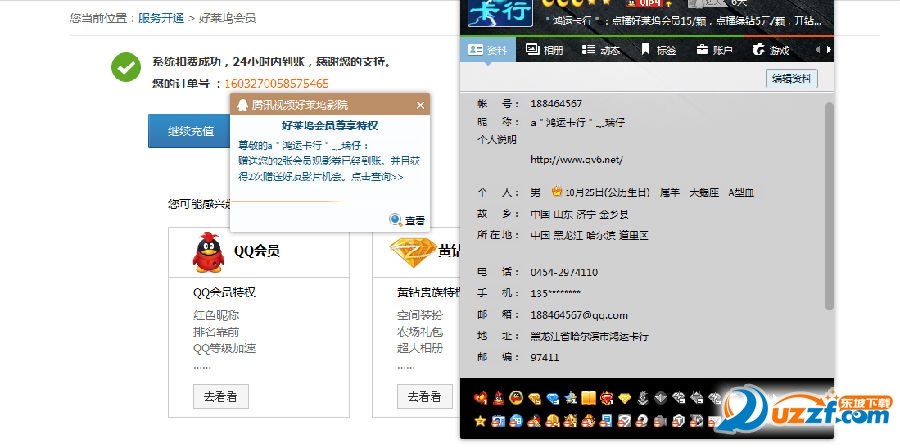Click the 超人相册 privilege text
Viewport: 900px width, 448px height.
pyautogui.click(x=420, y=348)
